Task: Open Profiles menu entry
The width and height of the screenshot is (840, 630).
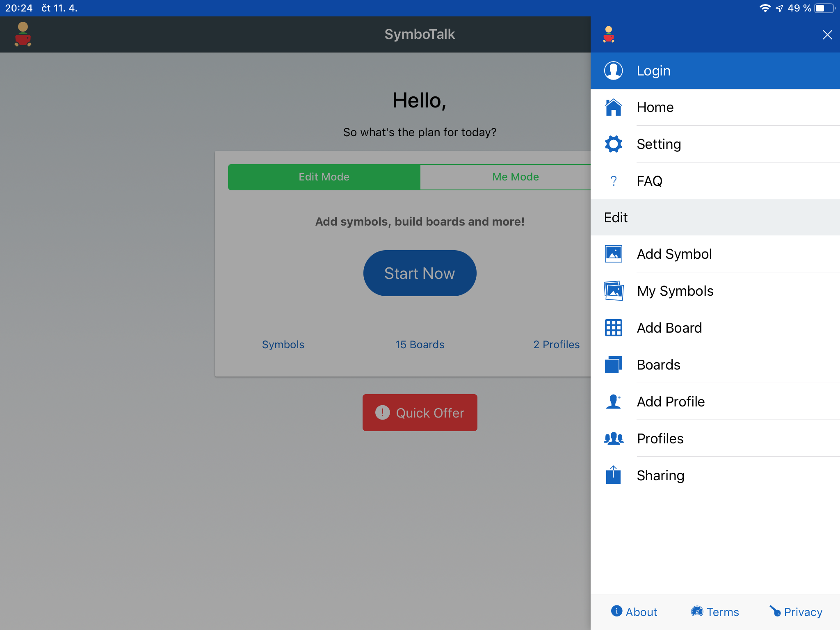Action: point(715,438)
